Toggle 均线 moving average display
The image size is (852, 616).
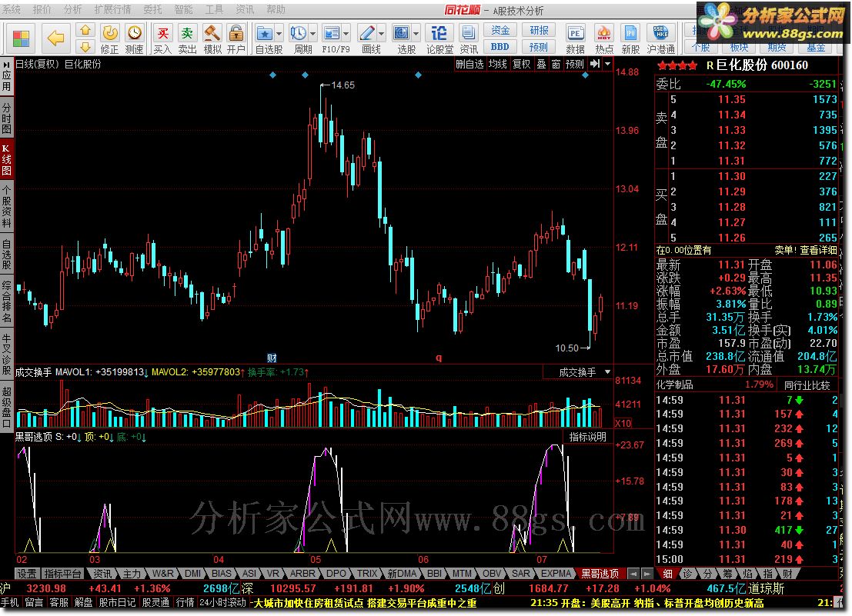coord(497,64)
